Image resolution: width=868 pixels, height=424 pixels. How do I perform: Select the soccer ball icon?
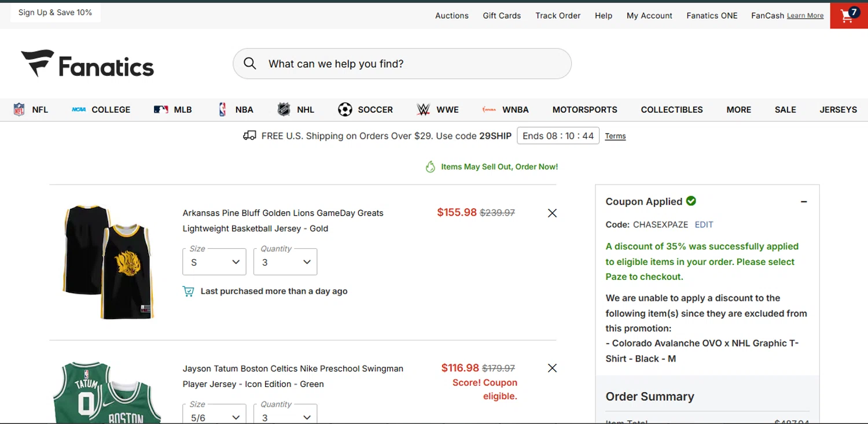tap(345, 109)
